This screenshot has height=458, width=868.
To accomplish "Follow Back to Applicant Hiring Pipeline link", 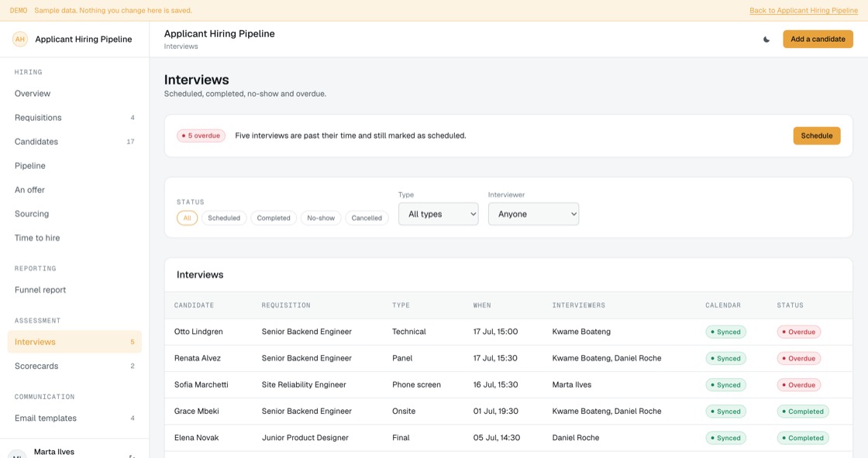I will (x=803, y=11).
